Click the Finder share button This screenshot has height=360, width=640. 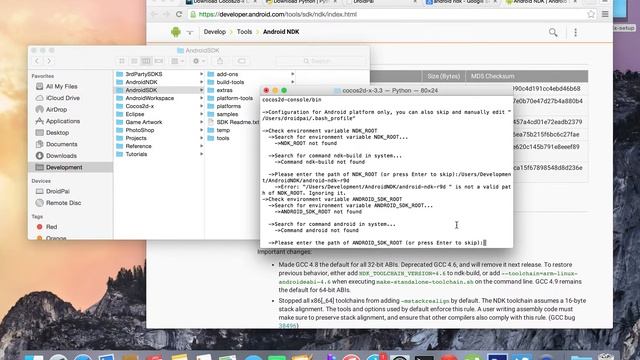(x=220, y=61)
